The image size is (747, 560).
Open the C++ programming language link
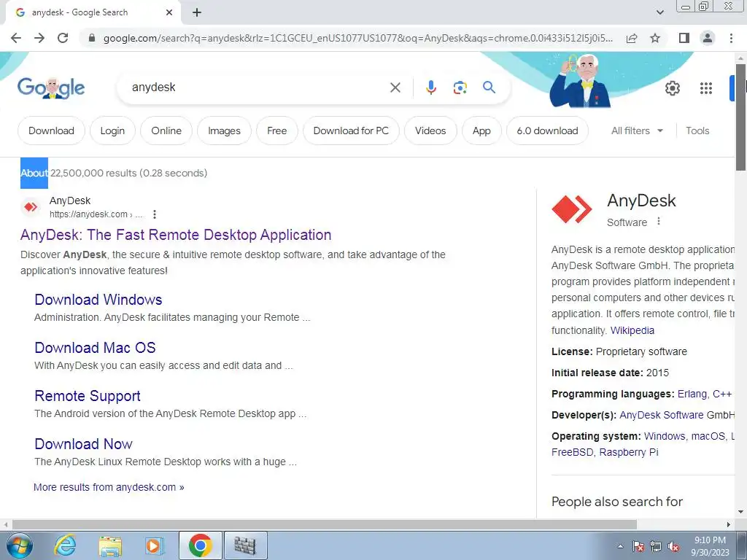[721, 394]
